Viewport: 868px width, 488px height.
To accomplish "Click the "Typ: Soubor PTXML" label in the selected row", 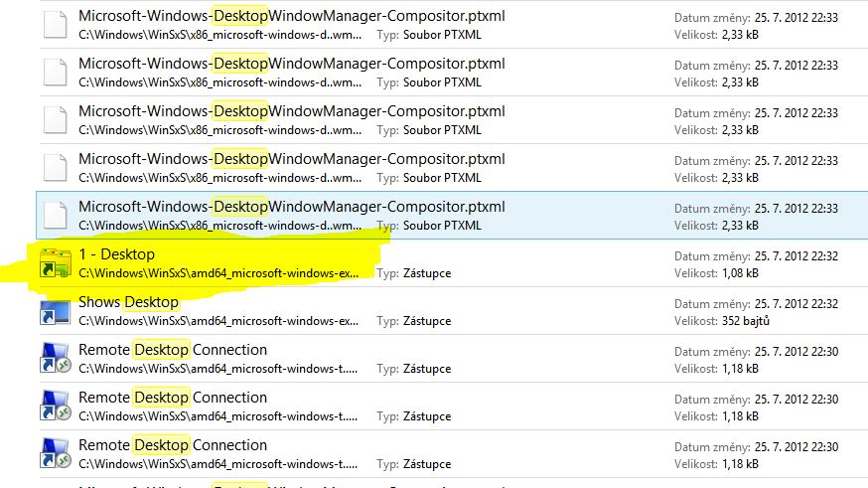I will [x=429, y=226].
